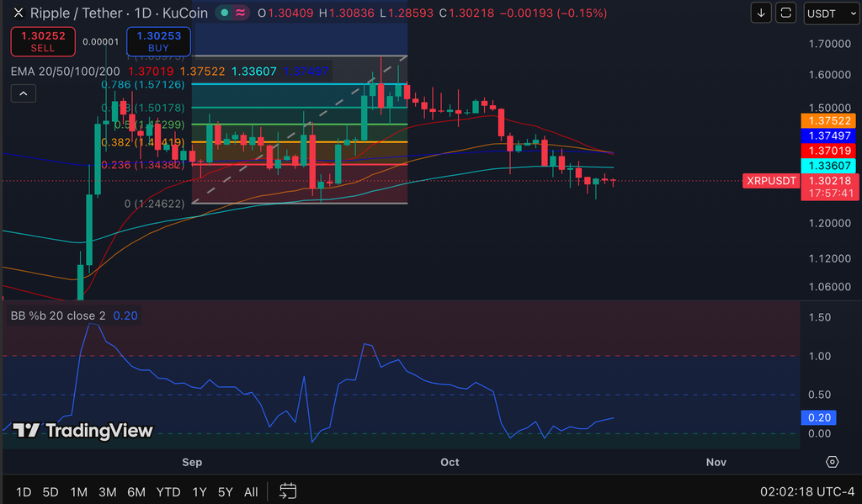Screen dimensions: 862x504
Task: Click the 02:02:18 UTC-4 timezone clock
Action: [x=807, y=491]
